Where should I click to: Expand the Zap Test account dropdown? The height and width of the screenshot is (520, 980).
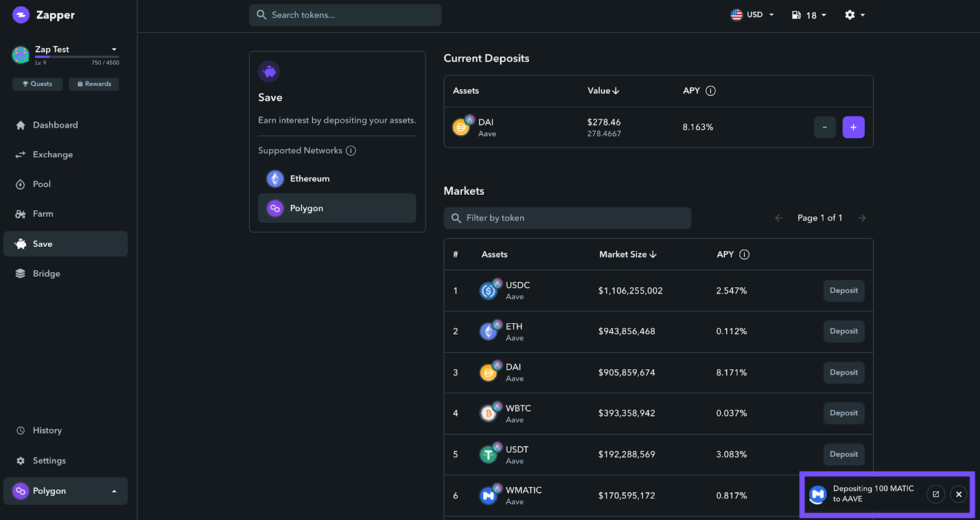click(114, 49)
